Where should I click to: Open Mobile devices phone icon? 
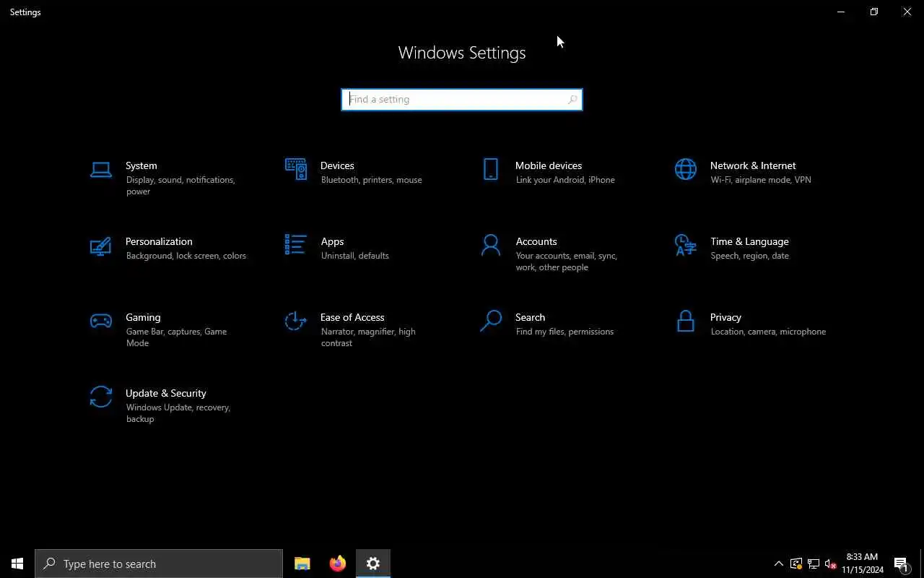point(491,169)
